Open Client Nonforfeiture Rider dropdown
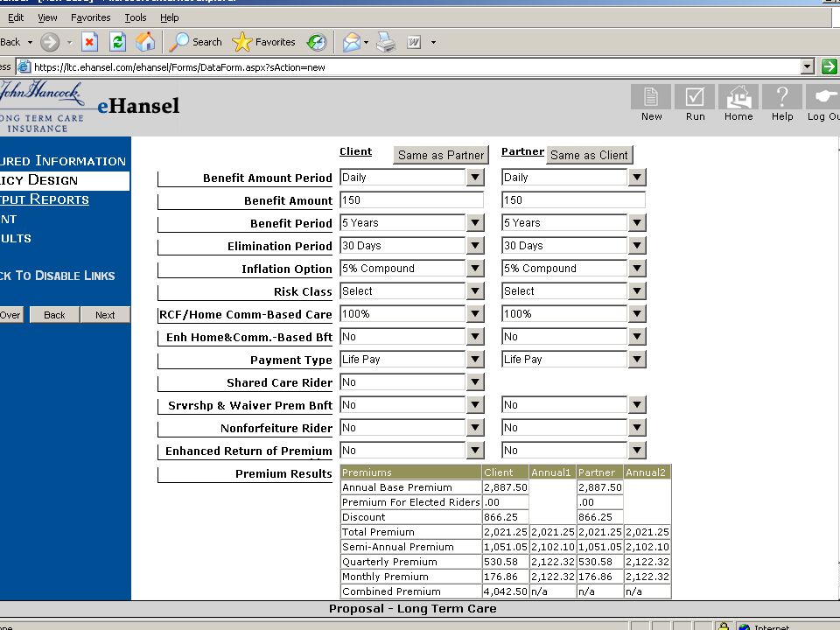Image resolution: width=840 pixels, height=630 pixels. pyautogui.click(x=475, y=428)
